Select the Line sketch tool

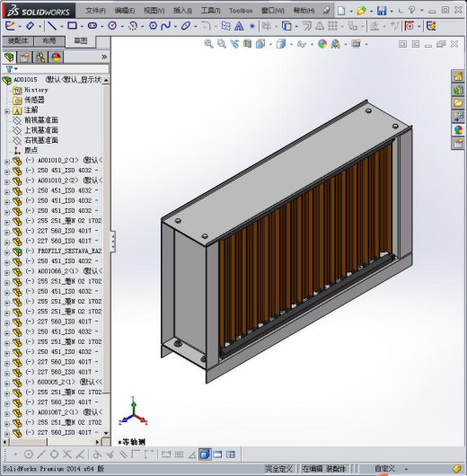pos(52,26)
